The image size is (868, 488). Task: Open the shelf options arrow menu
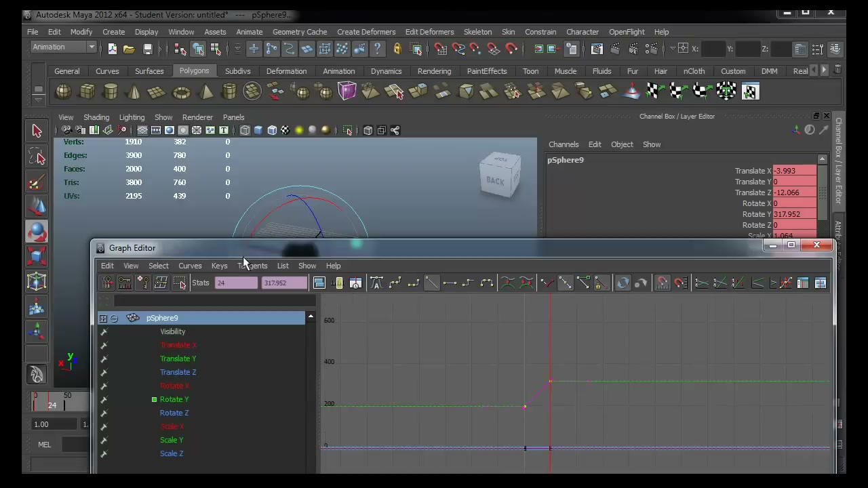click(x=39, y=100)
